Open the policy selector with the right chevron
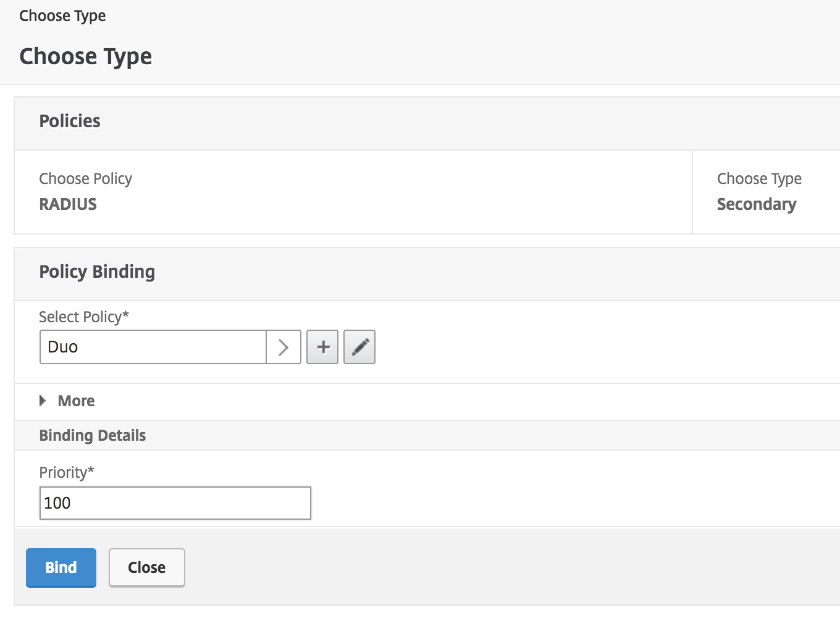This screenshot has width=840, height=621. (283, 347)
